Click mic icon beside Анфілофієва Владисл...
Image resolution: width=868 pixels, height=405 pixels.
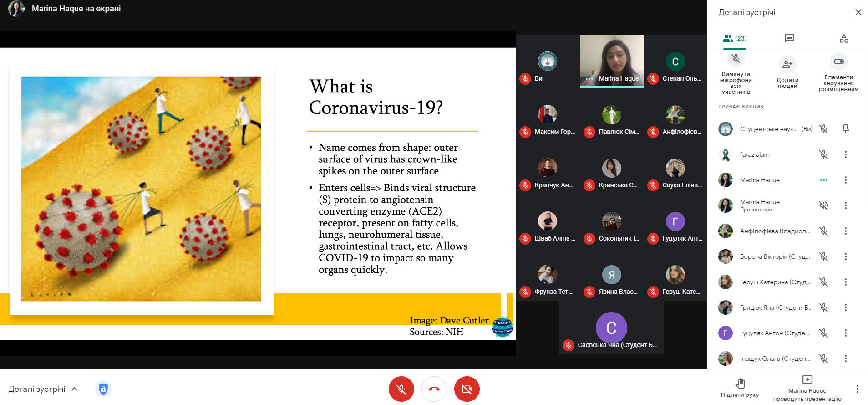tap(823, 231)
